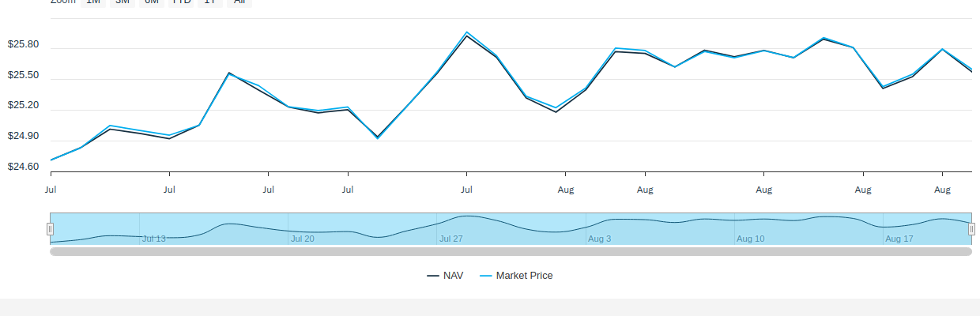980x316 pixels.
Task: Toggle the NAV series in legend
Action: pos(445,276)
